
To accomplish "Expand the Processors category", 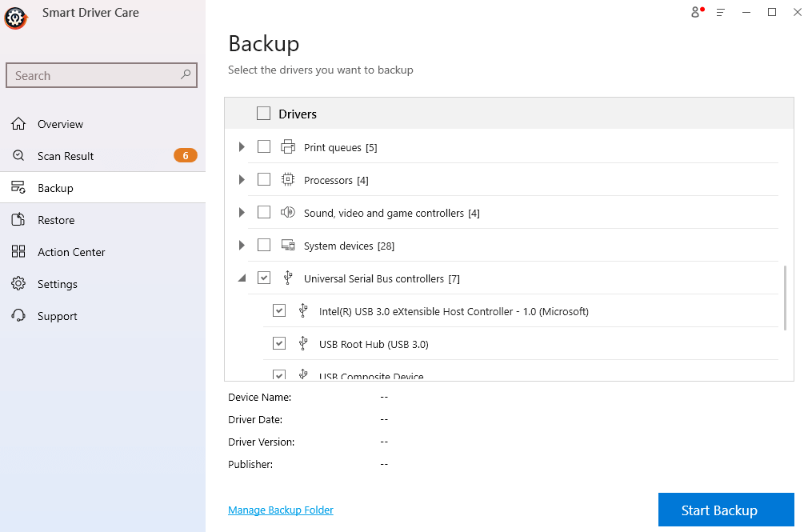I will pyautogui.click(x=242, y=179).
